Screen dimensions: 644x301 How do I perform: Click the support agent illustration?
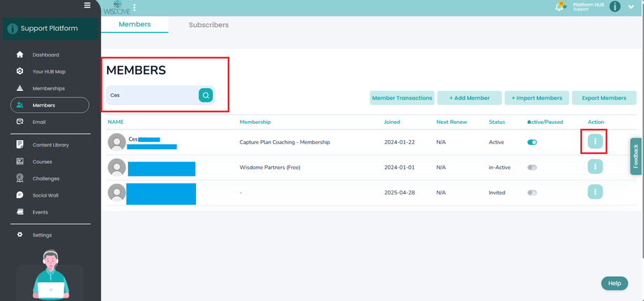click(50, 274)
